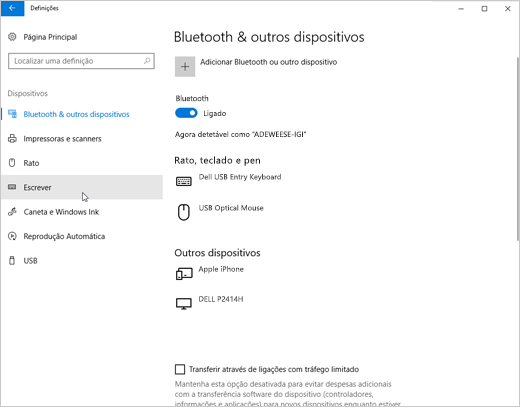The image size is (520, 407).
Task: Go to Escrever settings
Action: [82, 187]
